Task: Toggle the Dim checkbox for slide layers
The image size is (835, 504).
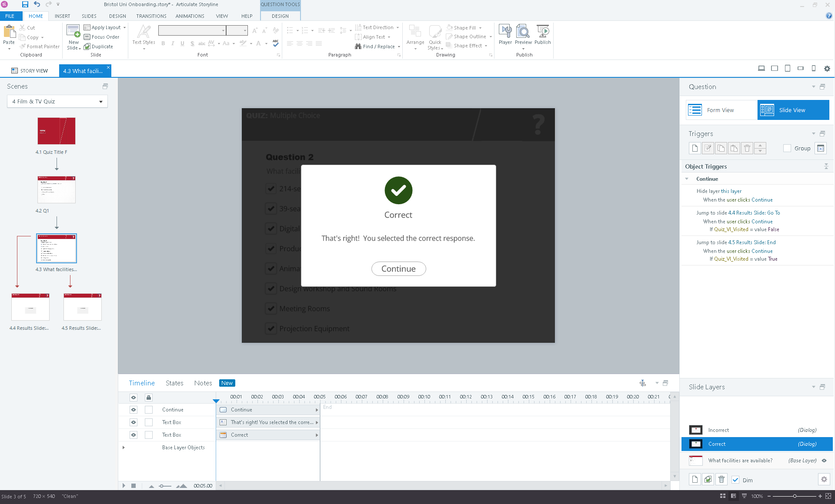Action: (x=735, y=480)
